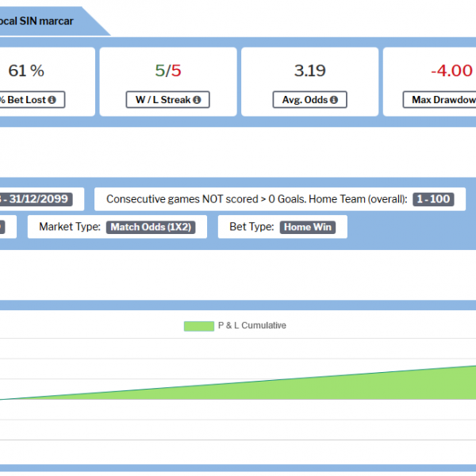Select the Avg. Odds label box
The height and width of the screenshot is (476, 476).
click(x=309, y=100)
